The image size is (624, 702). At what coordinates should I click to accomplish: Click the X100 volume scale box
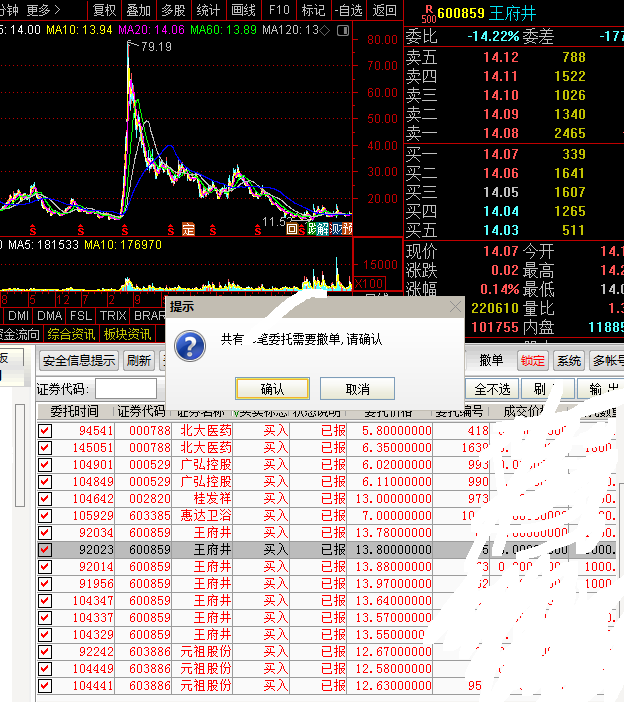[x=369, y=283]
